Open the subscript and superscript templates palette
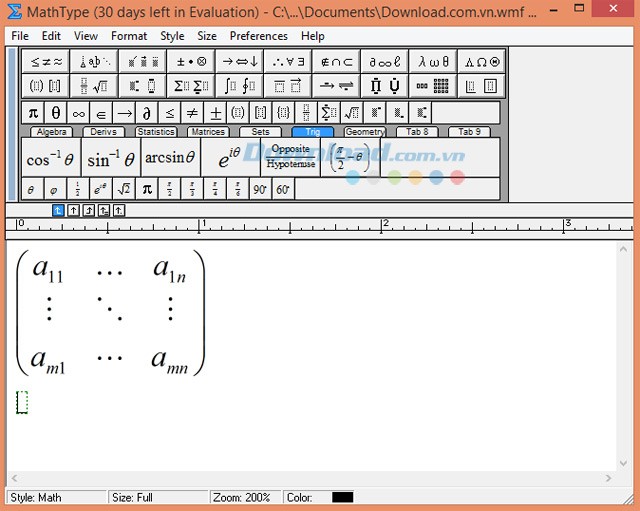Viewport: 640px width, 511px height. coord(142,86)
